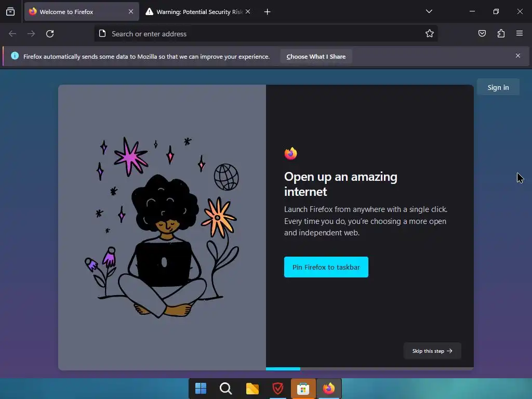This screenshot has width=532, height=399.
Task: Click the page icon in the address bar
Action: (102, 33)
